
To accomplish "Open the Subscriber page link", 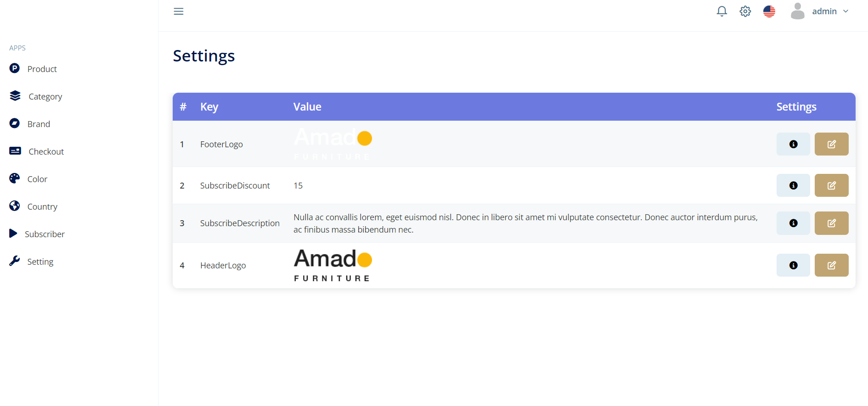I will pyautogui.click(x=45, y=234).
